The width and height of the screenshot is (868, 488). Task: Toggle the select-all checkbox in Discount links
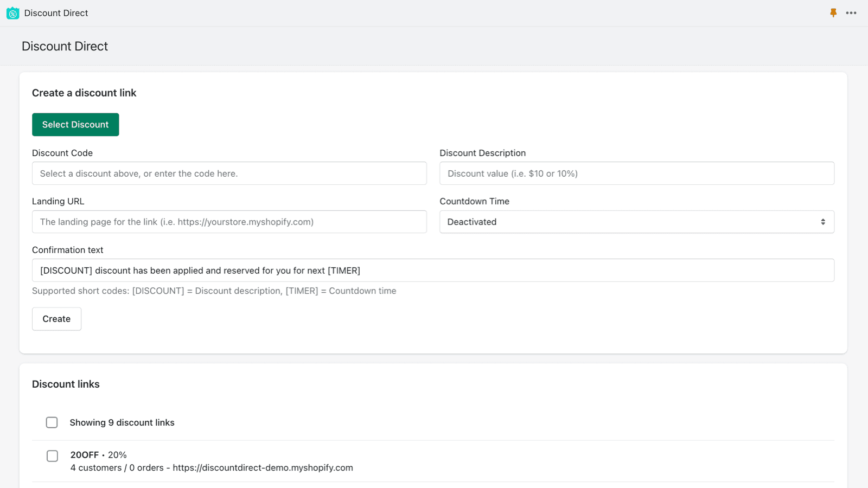[52, 422]
